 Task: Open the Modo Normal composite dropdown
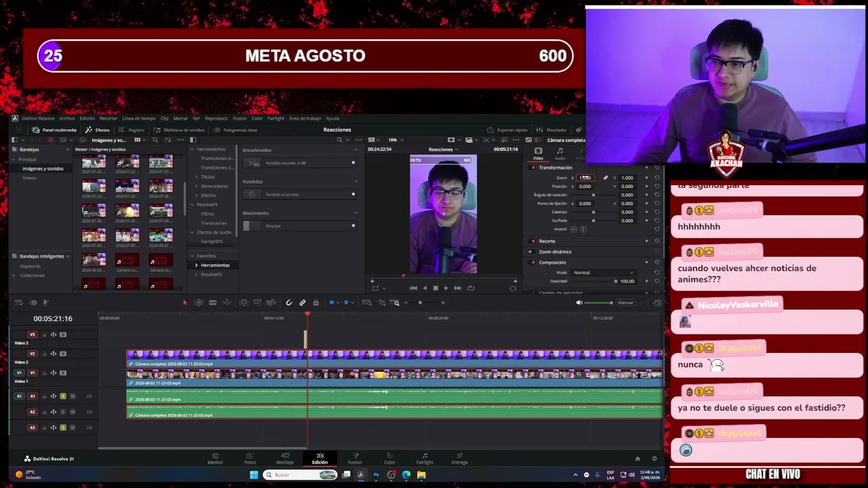(x=604, y=272)
